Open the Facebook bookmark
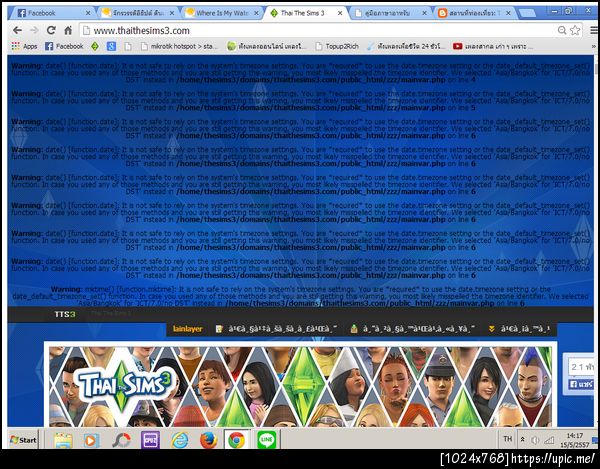The height and width of the screenshot is (469, 600). (64, 46)
